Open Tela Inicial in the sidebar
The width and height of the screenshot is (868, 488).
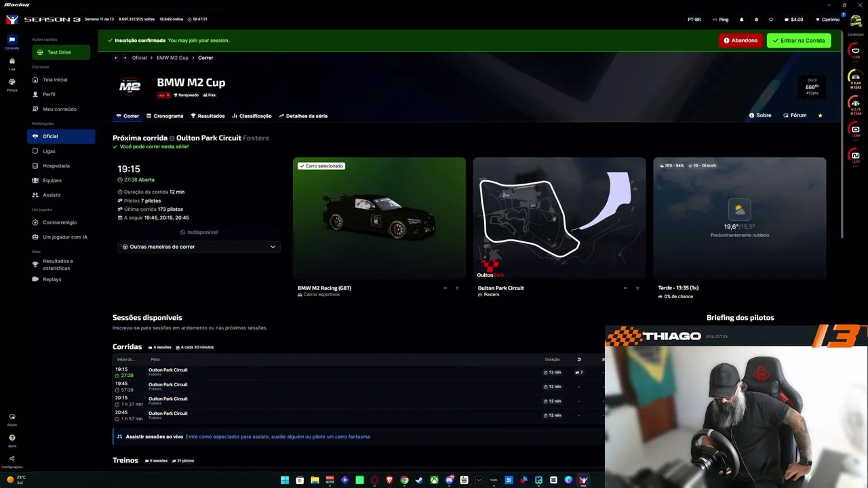(x=61, y=80)
